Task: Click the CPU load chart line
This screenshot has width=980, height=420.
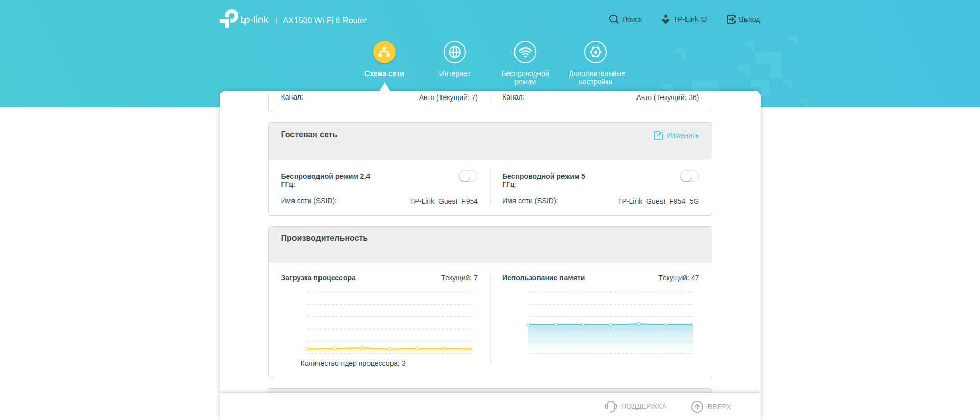Action: pyautogui.click(x=389, y=349)
